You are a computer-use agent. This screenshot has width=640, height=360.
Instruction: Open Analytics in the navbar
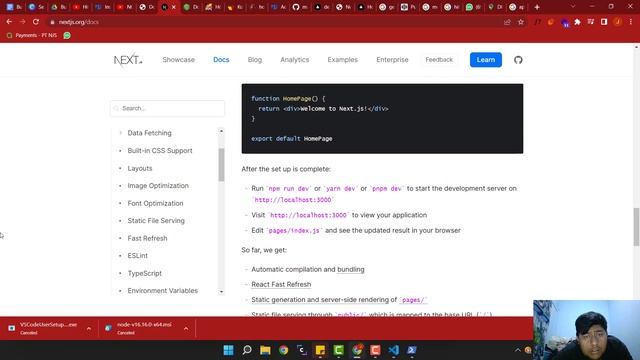click(x=295, y=60)
